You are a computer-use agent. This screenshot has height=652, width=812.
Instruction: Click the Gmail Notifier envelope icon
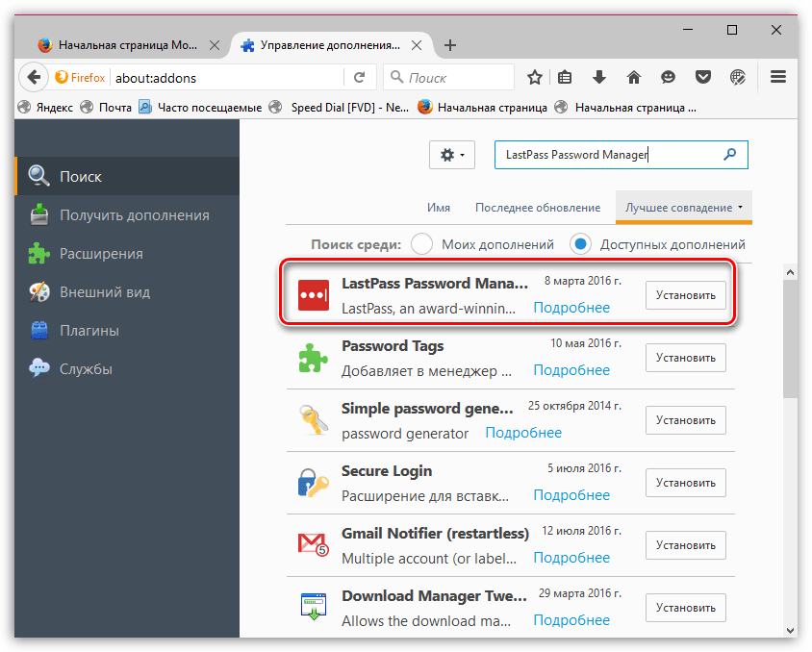click(314, 544)
